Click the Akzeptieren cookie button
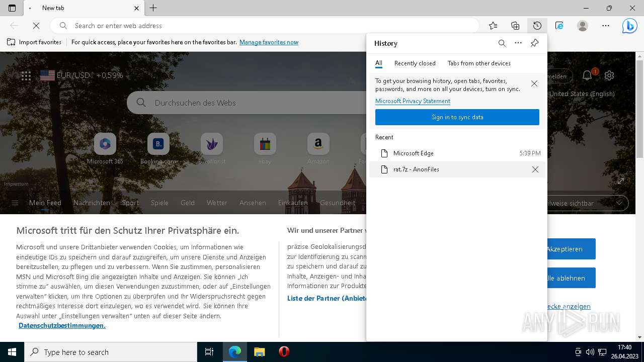The width and height of the screenshot is (644, 362). [572, 249]
